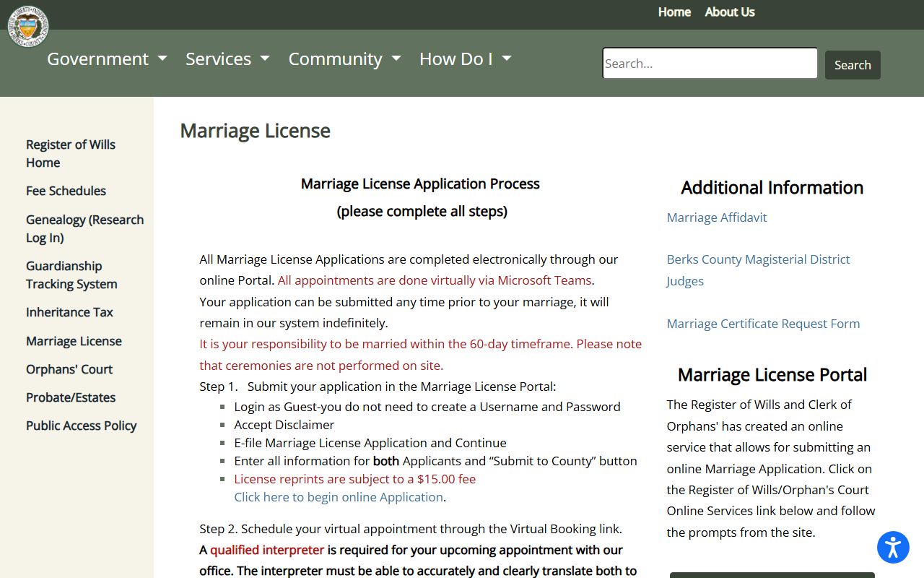
Task: Expand the Government dropdown menu
Action: pos(107,59)
